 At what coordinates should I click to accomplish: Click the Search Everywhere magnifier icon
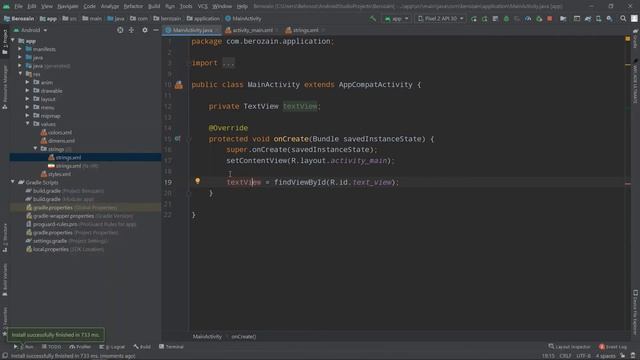click(x=623, y=19)
